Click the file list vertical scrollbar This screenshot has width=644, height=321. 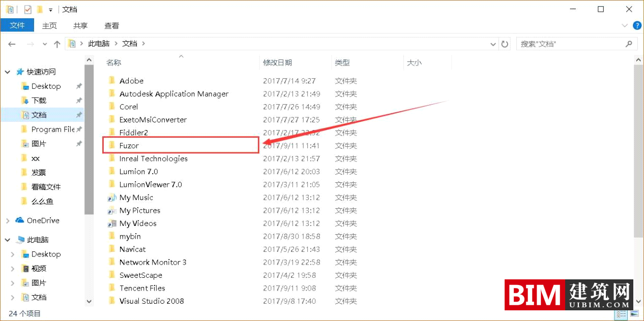(x=639, y=152)
